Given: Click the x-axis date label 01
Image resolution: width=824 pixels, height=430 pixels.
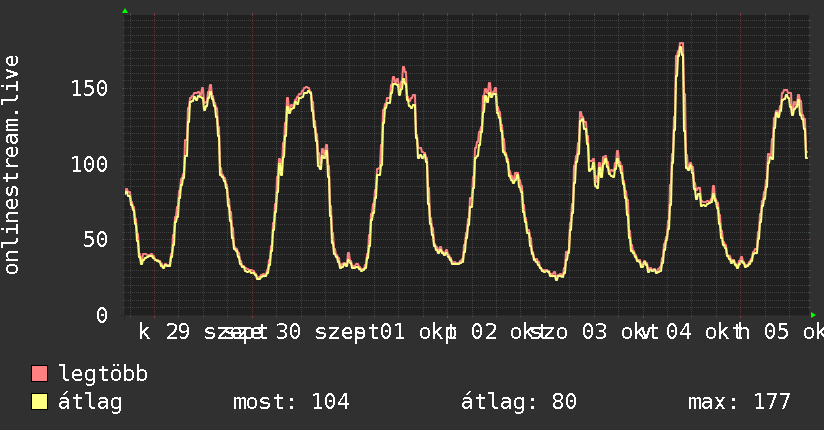Looking at the screenshot, I should click(393, 332).
